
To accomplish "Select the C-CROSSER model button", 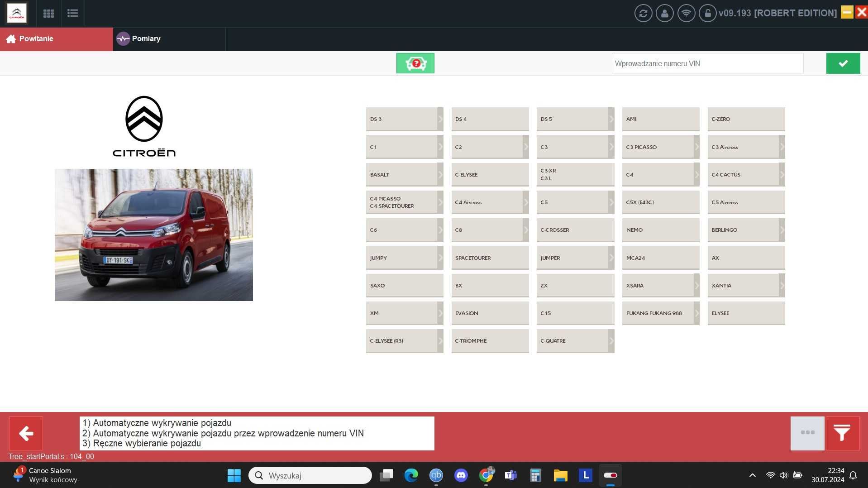I will pyautogui.click(x=576, y=230).
